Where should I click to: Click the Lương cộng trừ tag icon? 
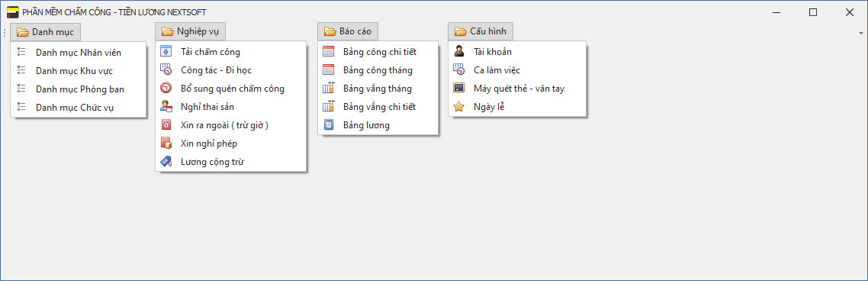(x=166, y=161)
